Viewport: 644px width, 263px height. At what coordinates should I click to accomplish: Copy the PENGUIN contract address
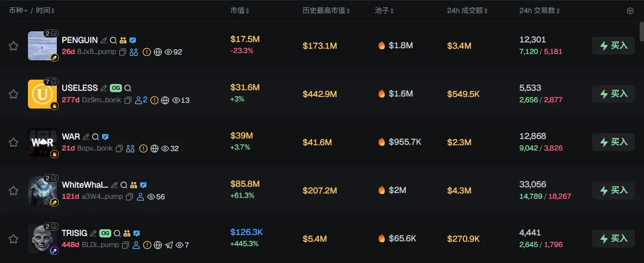[123, 52]
